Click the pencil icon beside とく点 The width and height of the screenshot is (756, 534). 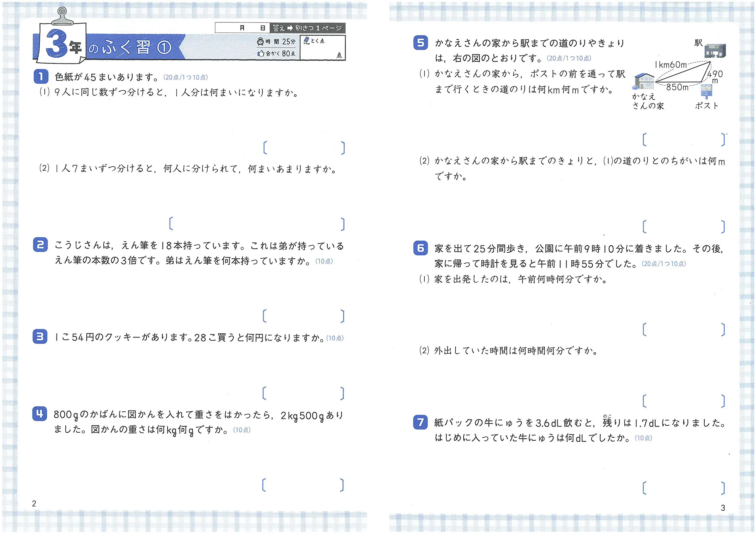pyautogui.click(x=307, y=40)
